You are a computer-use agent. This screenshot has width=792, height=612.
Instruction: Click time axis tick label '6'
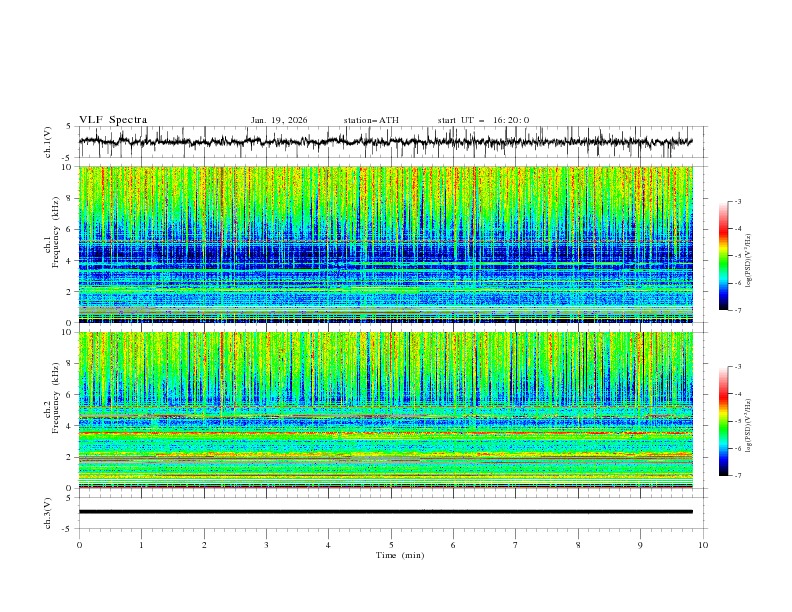(453, 545)
